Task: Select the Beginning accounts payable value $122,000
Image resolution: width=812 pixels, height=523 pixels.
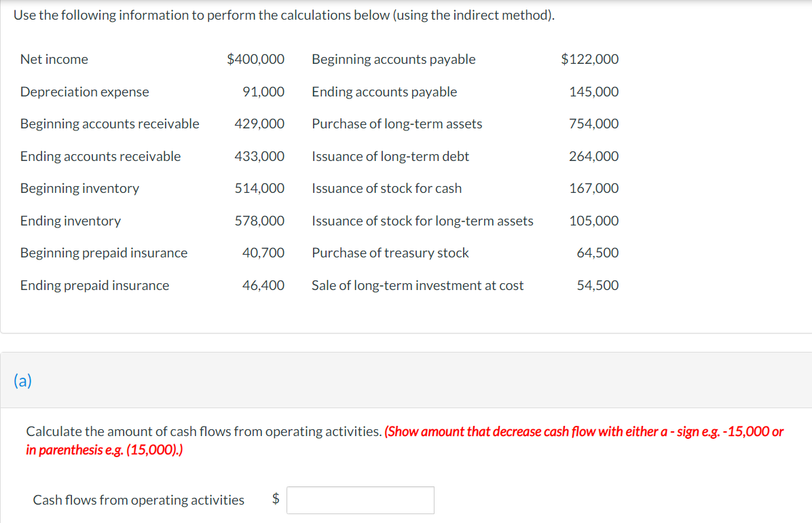Action: click(x=590, y=59)
